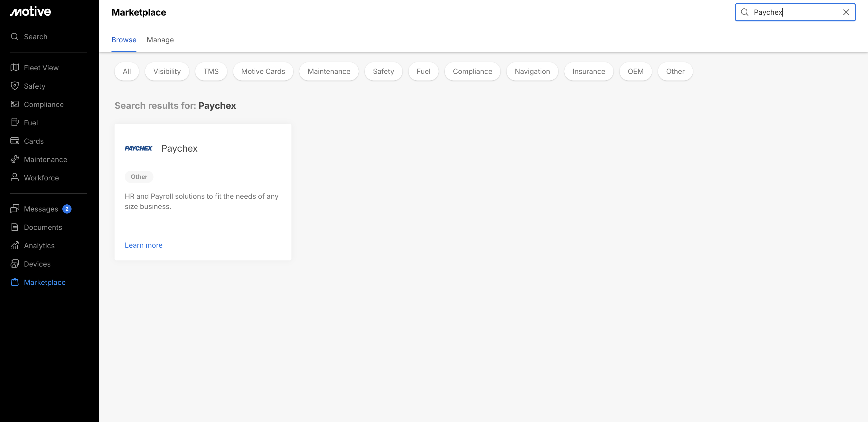Image resolution: width=868 pixels, height=422 pixels.
Task: Click the sidebar Compliance icon
Action: (x=15, y=104)
